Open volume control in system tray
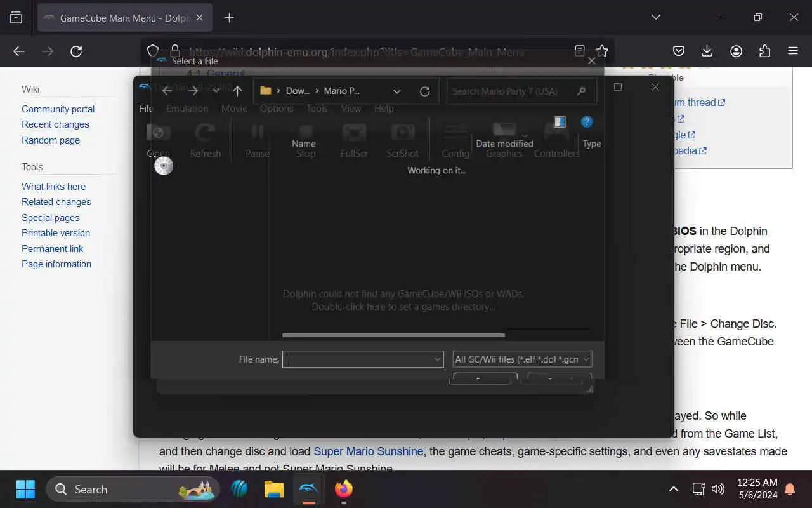This screenshot has height=508, width=812. tap(718, 489)
